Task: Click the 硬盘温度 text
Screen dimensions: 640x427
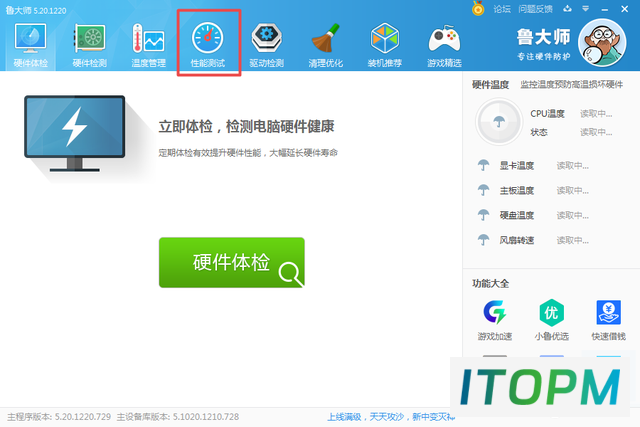Action: pyautogui.click(x=517, y=216)
